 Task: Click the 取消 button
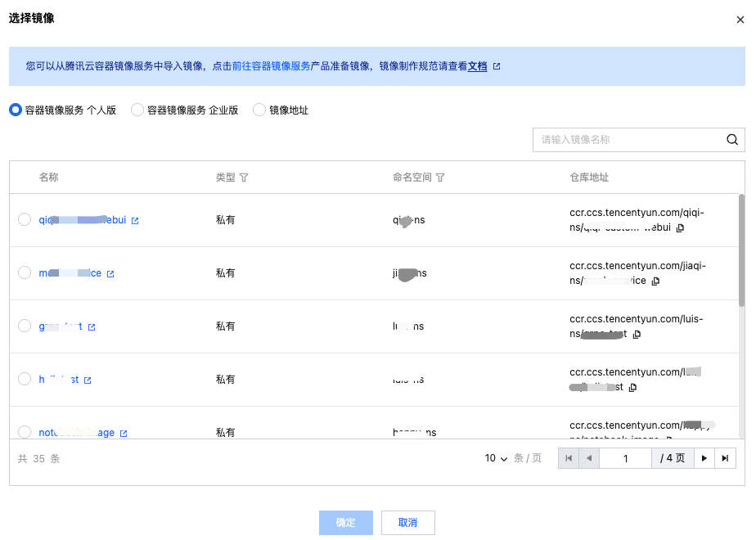407,523
